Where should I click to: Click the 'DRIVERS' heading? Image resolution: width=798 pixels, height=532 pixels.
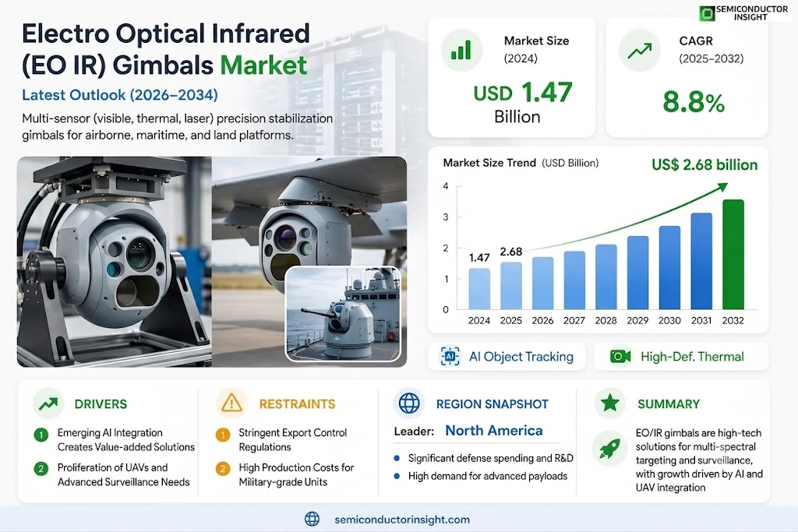pos(101,403)
